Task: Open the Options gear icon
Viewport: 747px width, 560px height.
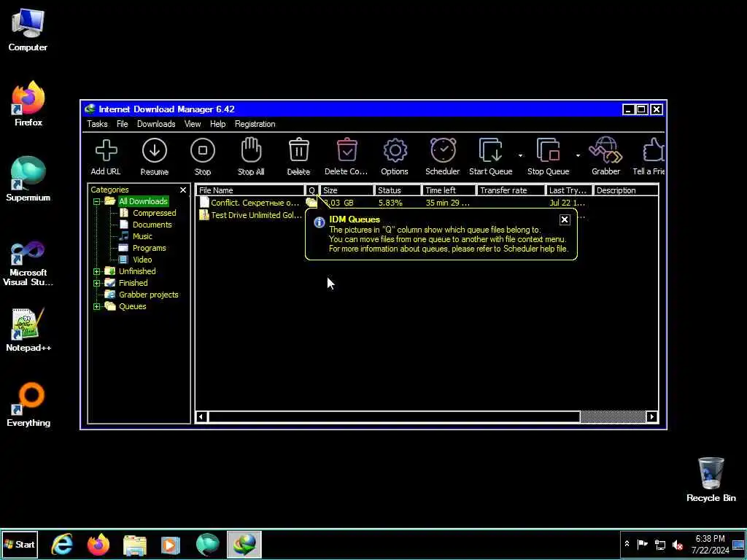Action: pyautogui.click(x=395, y=151)
